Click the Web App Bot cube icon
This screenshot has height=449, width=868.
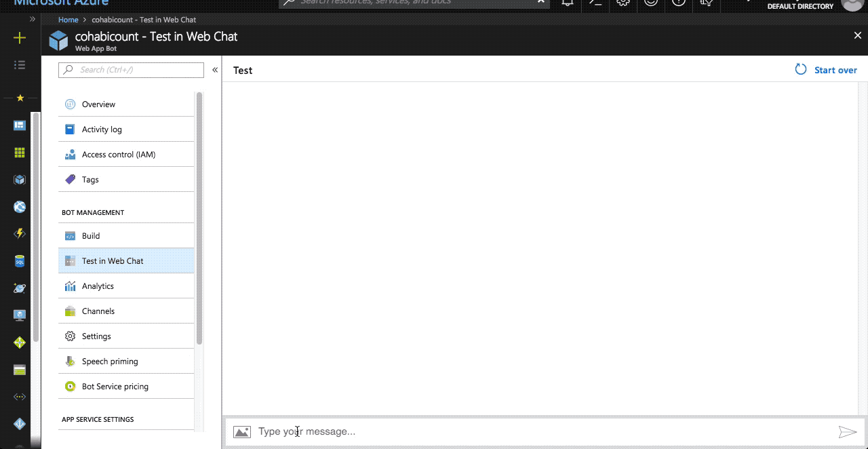tap(59, 41)
